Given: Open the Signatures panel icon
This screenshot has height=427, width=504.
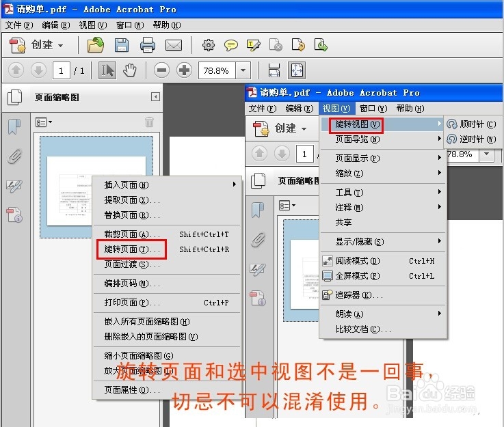Looking at the screenshot, I should [x=14, y=187].
